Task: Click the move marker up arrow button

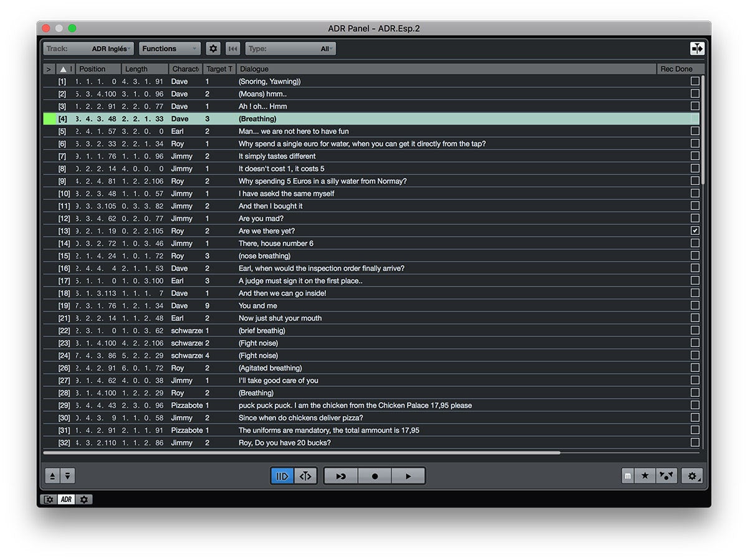Action: pyautogui.click(x=52, y=476)
